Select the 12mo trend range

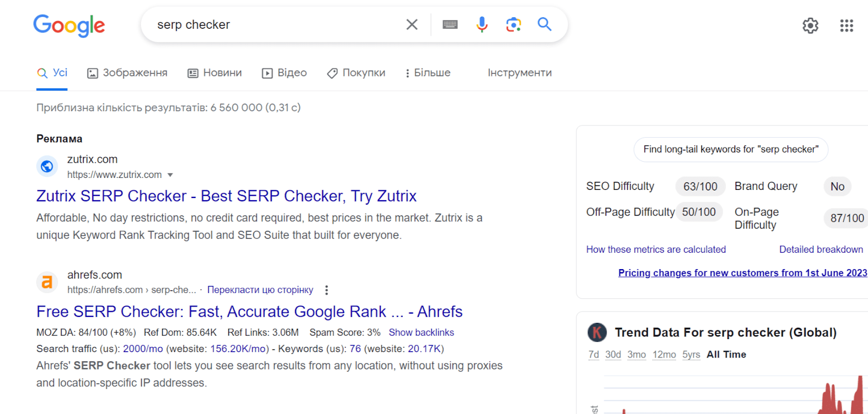(664, 354)
